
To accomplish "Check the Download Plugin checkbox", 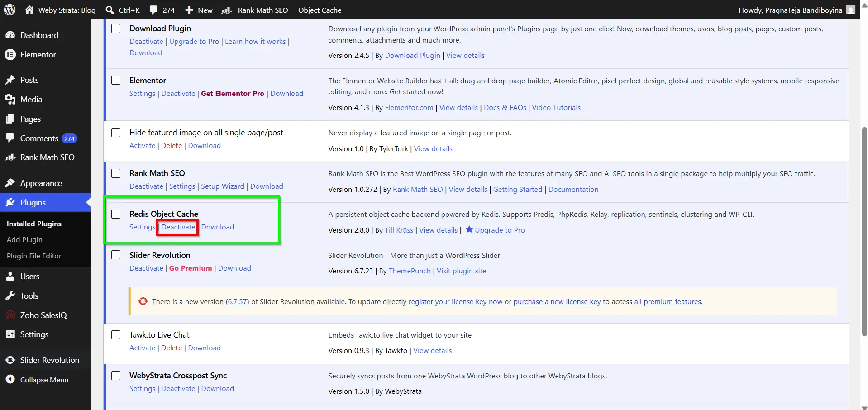I will click(116, 29).
